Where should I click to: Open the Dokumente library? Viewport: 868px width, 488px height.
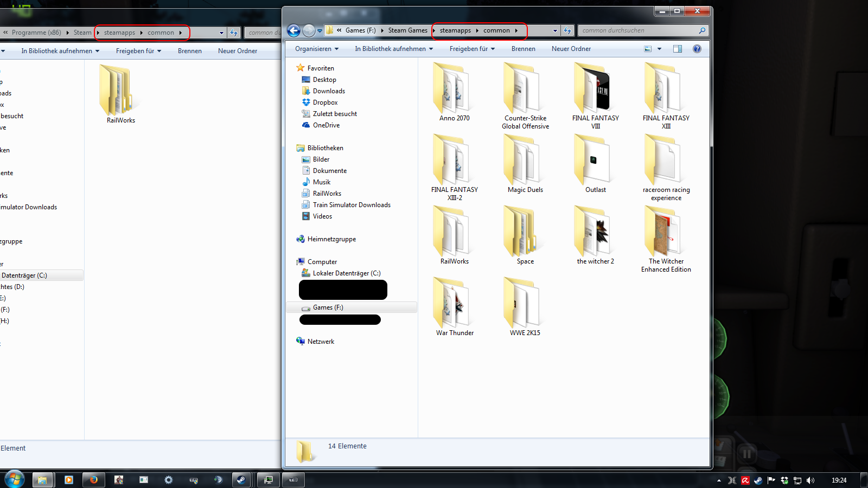329,171
